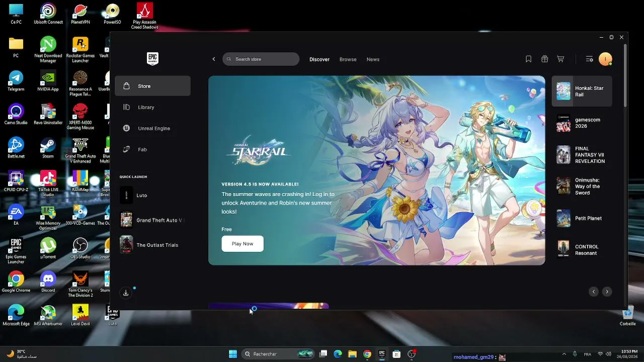Screen dimensions: 644x362
Task: Select the Telegram desktop shortcut
Action: (x=16, y=81)
